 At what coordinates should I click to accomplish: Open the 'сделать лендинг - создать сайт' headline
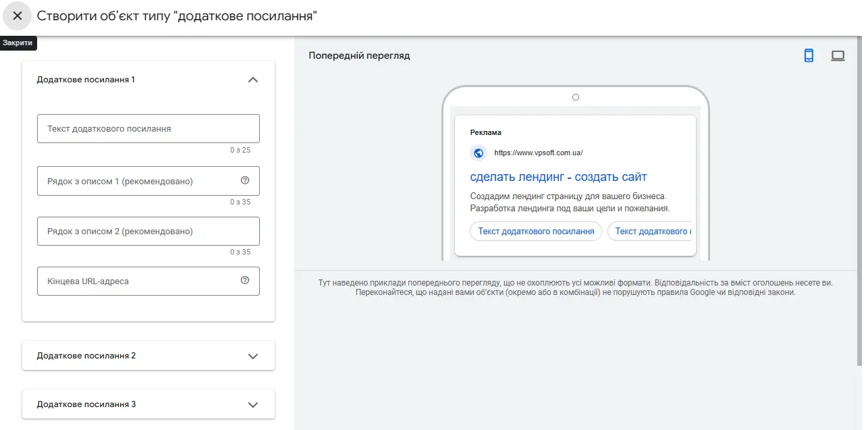[558, 177]
